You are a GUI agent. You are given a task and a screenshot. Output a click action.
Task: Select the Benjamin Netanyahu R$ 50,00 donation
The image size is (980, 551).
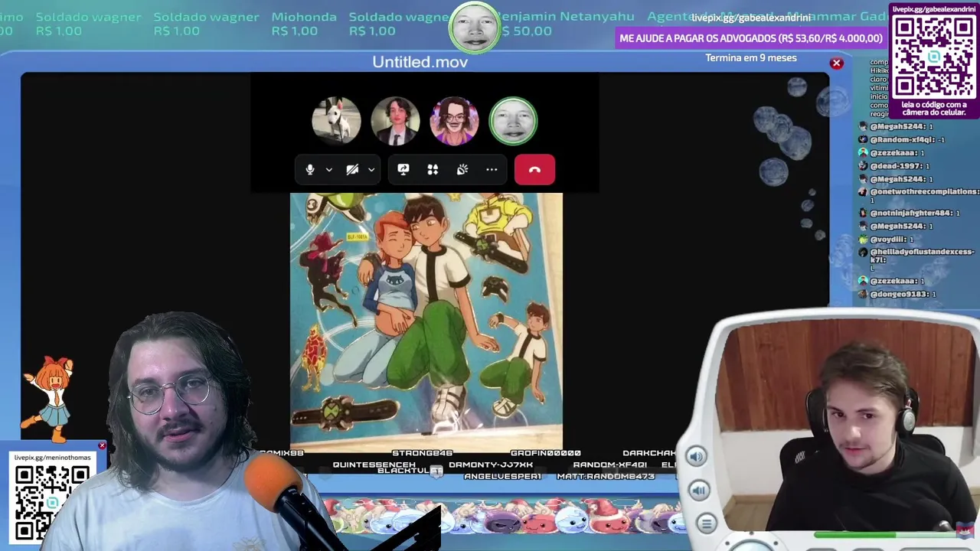pyautogui.click(x=565, y=23)
